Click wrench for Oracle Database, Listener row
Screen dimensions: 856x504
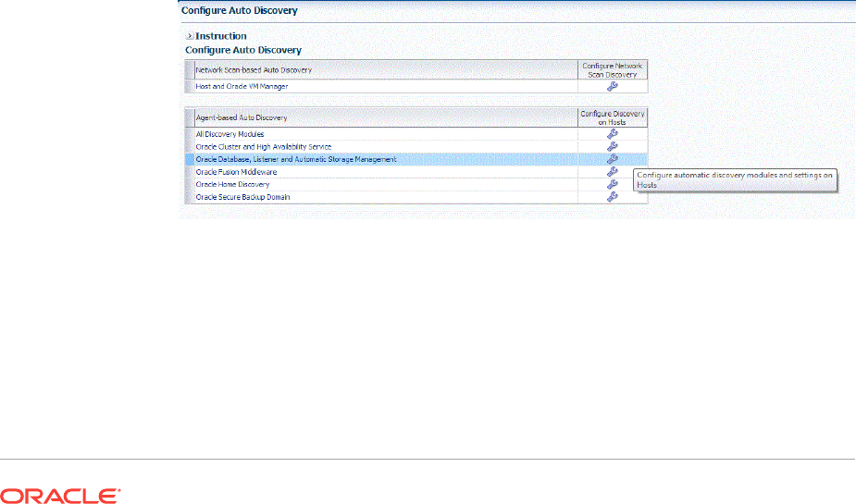613,159
